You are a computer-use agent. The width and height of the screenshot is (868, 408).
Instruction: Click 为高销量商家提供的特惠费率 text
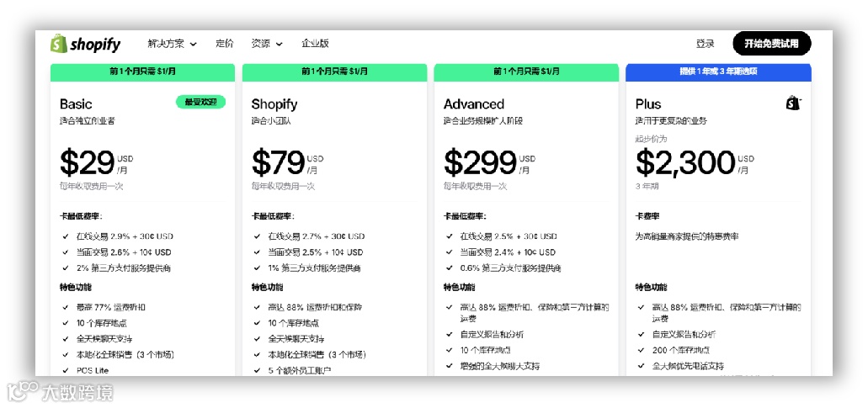pyautogui.click(x=687, y=236)
